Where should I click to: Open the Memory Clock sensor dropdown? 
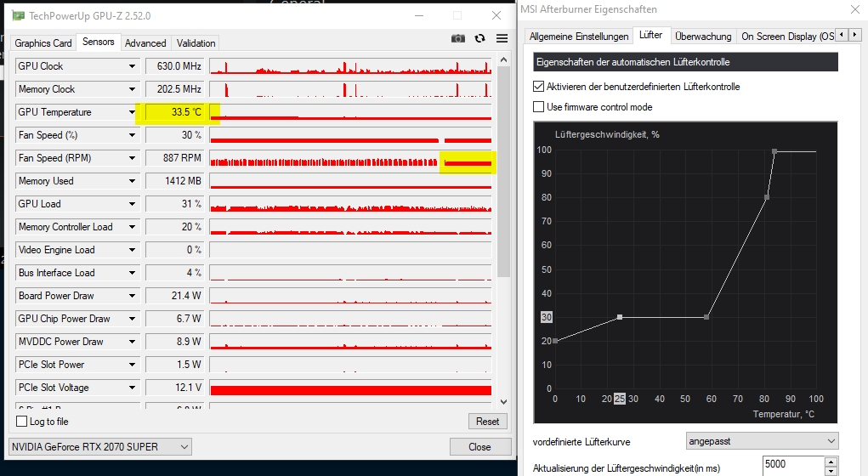click(132, 89)
